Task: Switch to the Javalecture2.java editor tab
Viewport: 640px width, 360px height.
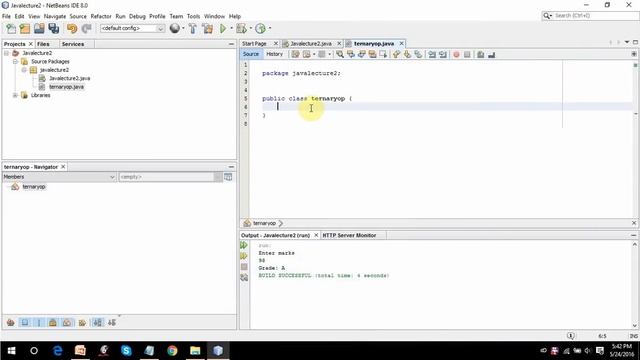Action: 311,44
